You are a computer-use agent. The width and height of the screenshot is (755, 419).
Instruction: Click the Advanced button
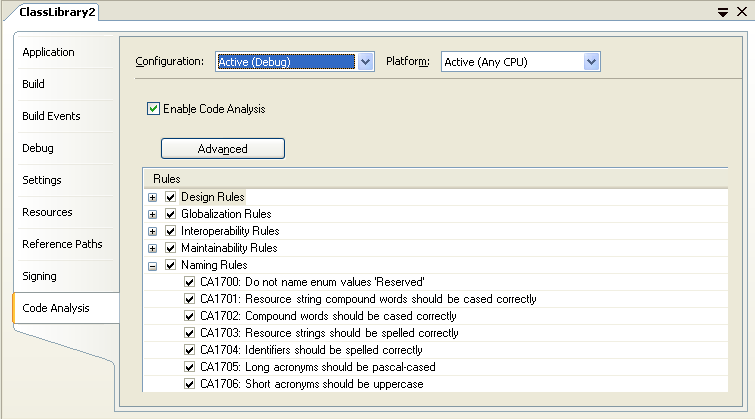pos(223,149)
